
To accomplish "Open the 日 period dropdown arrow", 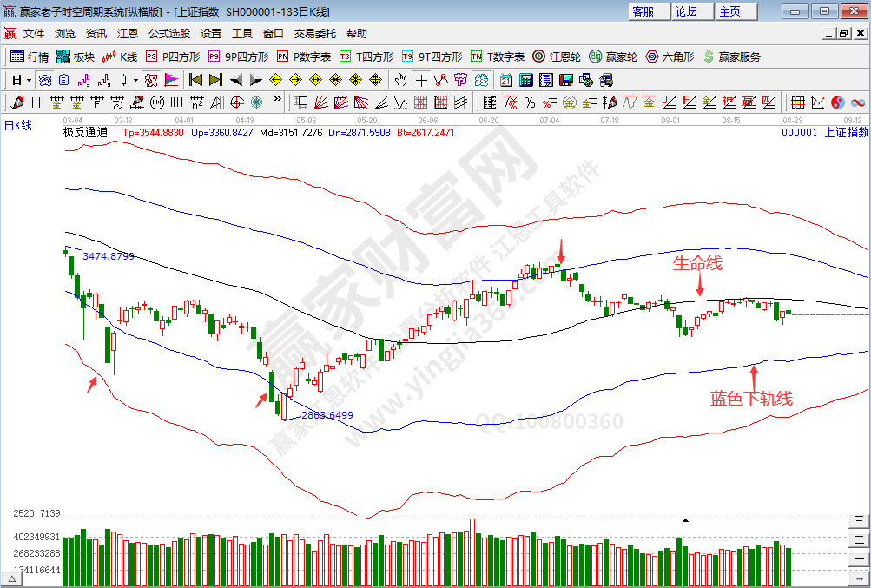I will point(28,80).
